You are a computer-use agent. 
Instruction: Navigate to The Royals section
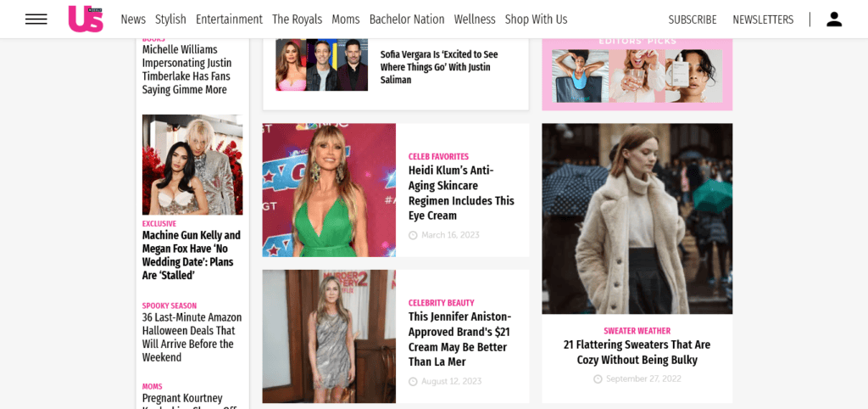point(297,19)
